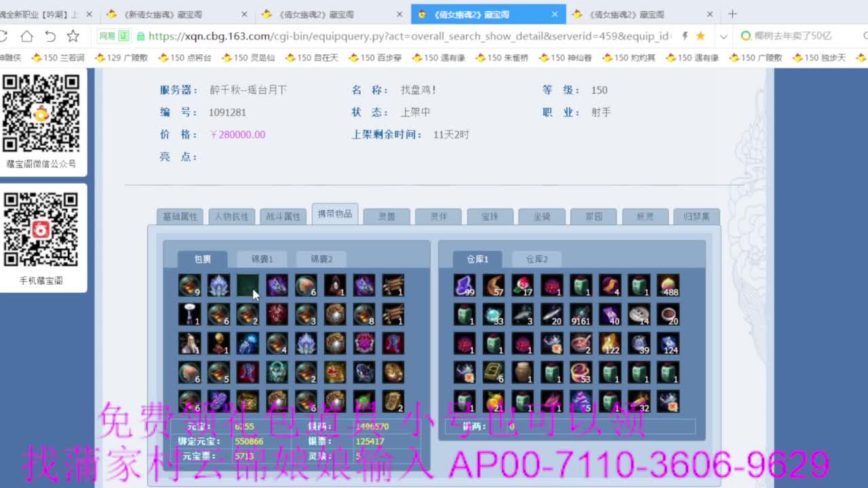Click the lightning bolt icon in address bar
The width and height of the screenshot is (868, 488).
[685, 36]
